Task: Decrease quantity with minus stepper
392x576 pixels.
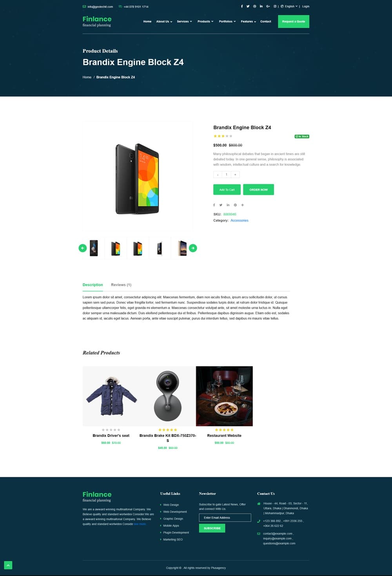Action: (x=218, y=174)
